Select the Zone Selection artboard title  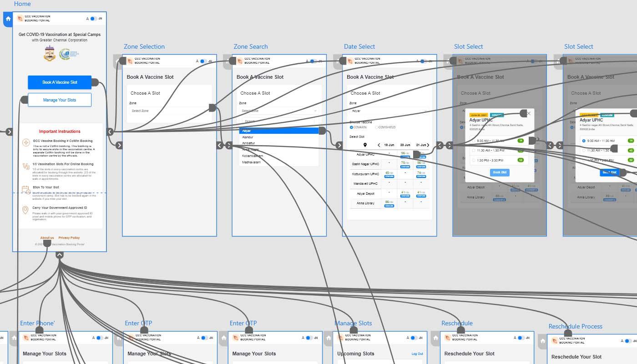click(144, 46)
